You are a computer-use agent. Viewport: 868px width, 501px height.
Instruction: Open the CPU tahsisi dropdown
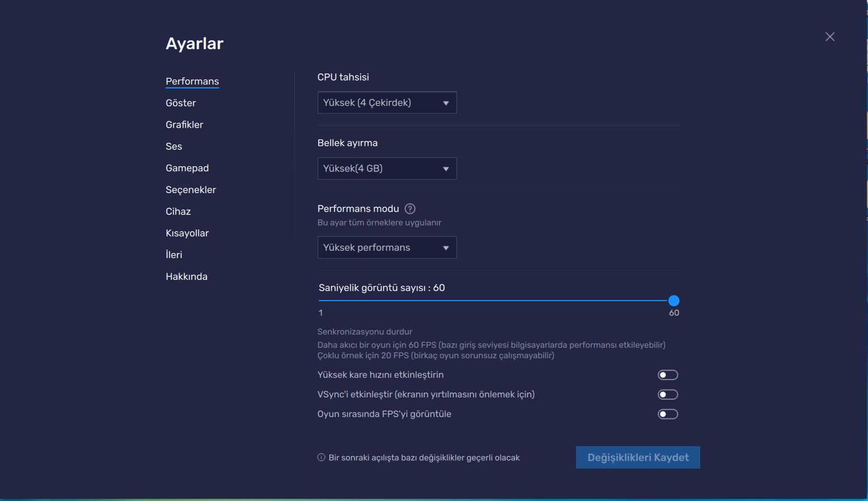[x=387, y=102]
